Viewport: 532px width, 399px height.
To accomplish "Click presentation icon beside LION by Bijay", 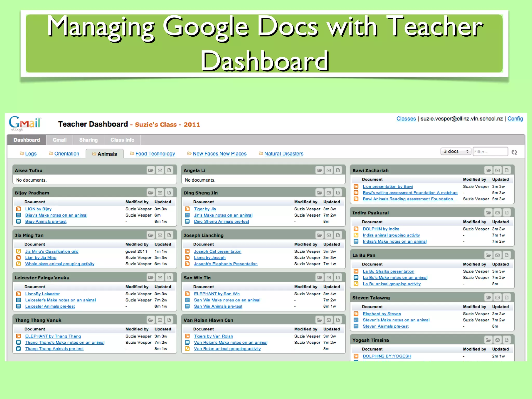I will point(18,209).
